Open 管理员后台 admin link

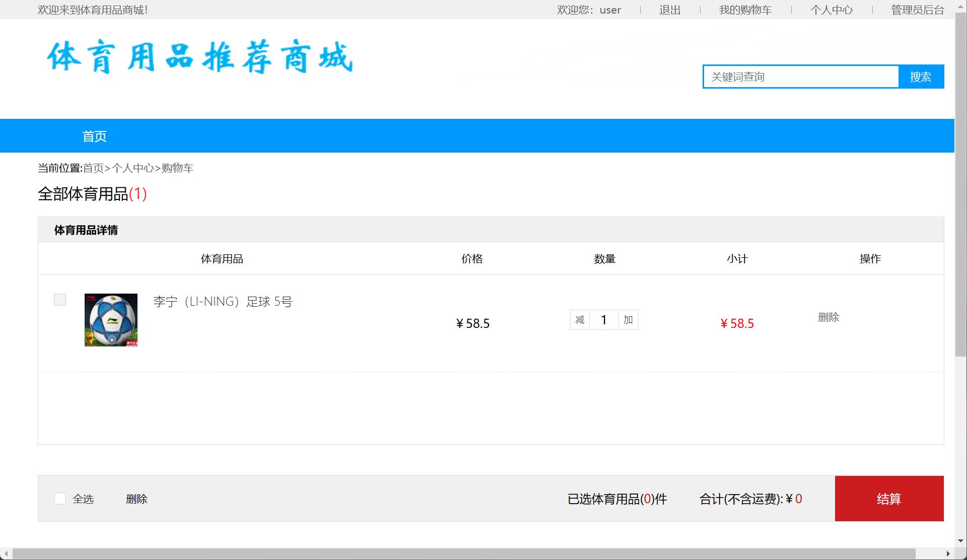tap(917, 10)
